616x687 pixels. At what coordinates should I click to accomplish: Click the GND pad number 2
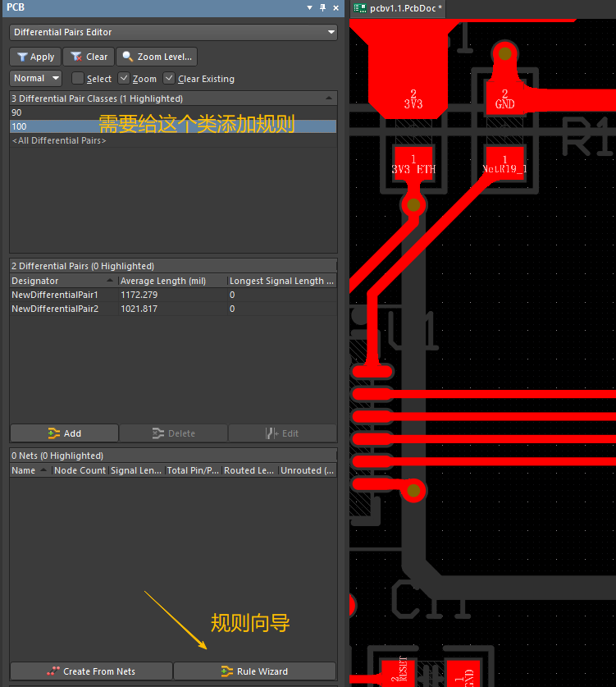(504, 99)
